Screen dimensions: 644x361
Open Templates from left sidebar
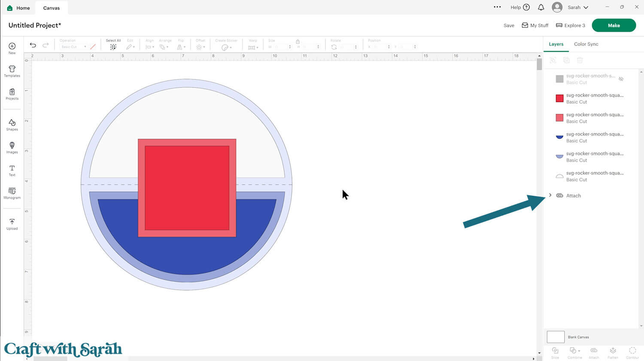12,71
